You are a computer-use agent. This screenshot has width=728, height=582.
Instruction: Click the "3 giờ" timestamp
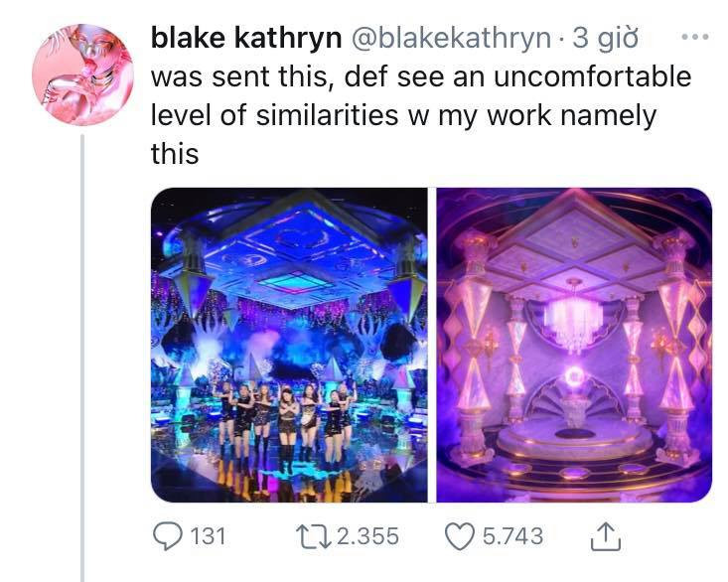click(606, 38)
